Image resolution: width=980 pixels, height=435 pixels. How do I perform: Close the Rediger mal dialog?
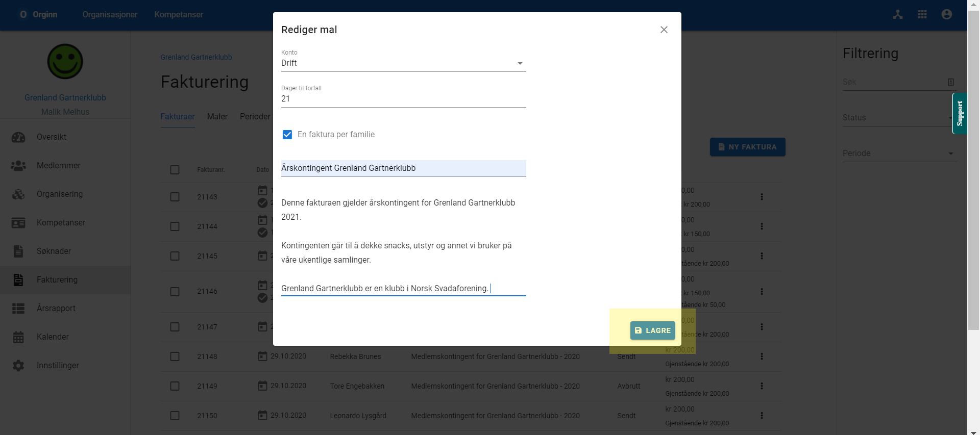click(x=664, y=30)
